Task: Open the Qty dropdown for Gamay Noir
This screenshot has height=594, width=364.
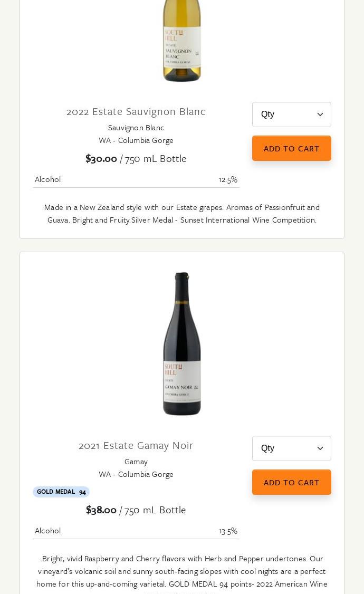Action: click(x=291, y=448)
